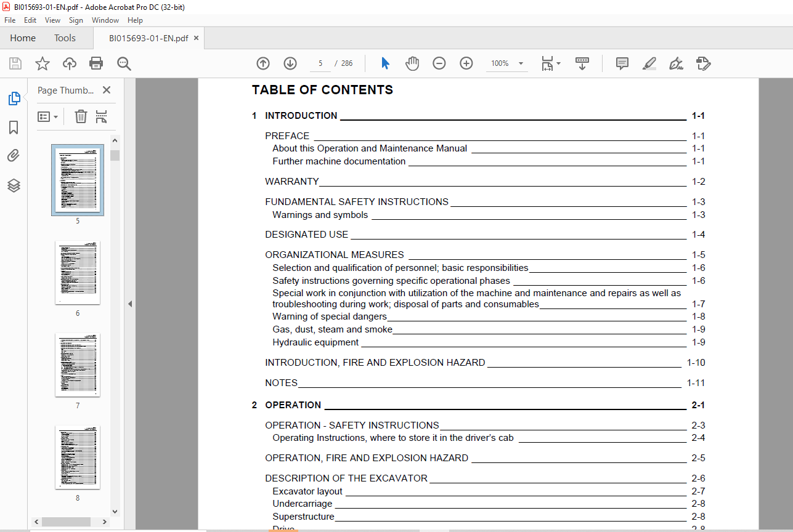
Task: Add a comment with speech bubble icon
Action: (x=622, y=63)
